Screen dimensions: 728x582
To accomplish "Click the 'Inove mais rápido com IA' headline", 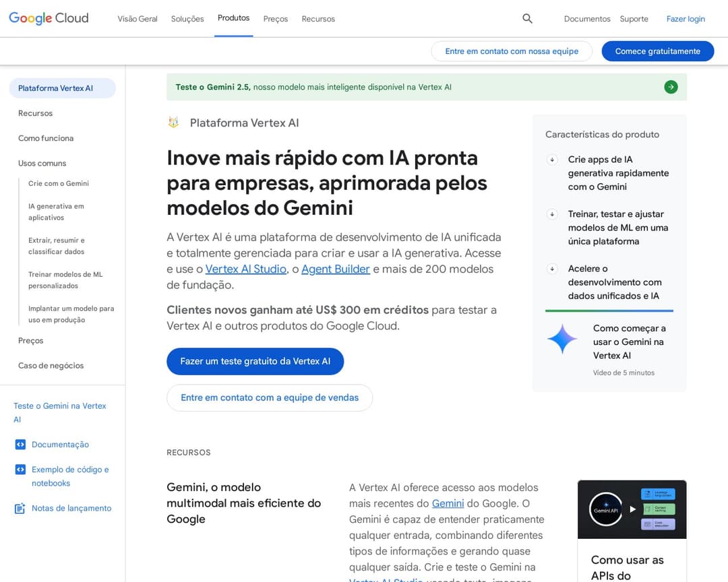I will point(327,183).
